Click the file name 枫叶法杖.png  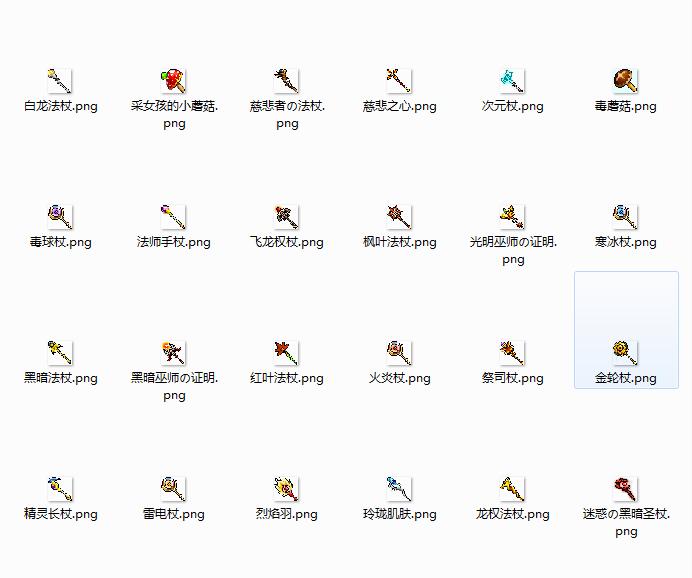(399, 242)
